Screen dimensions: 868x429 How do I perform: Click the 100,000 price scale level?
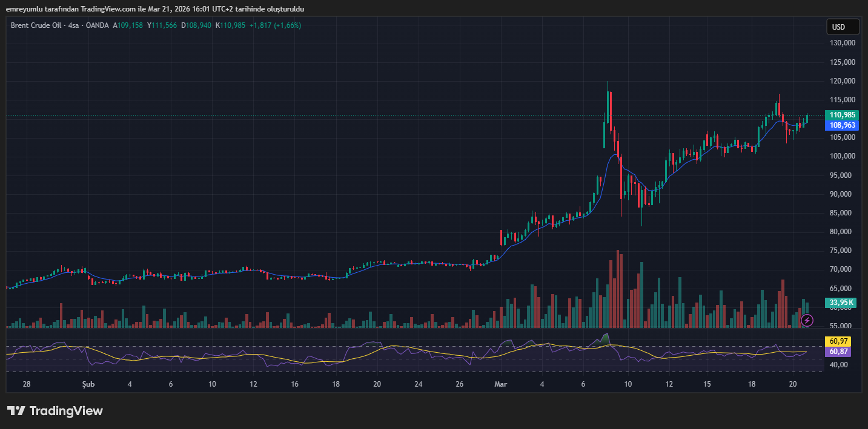tap(842, 156)
